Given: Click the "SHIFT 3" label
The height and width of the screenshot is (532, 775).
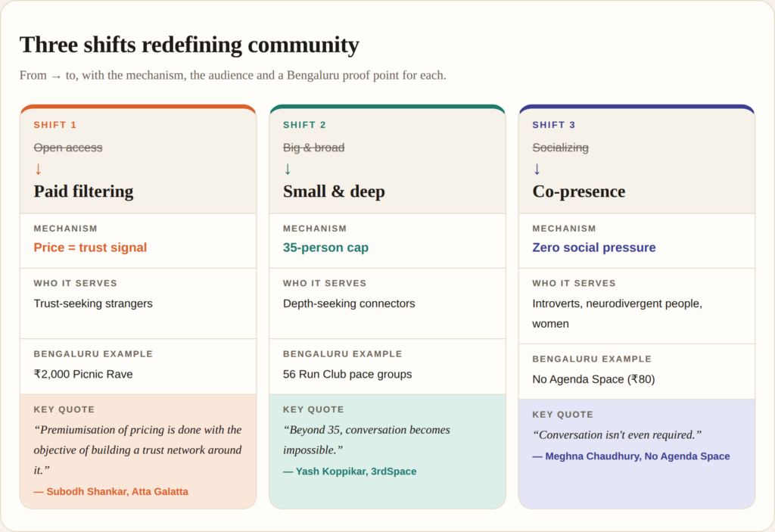Looking at the screenshot, I should [x=553, y=125].
